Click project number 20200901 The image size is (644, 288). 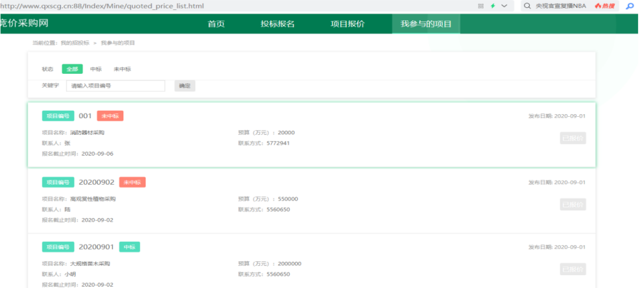pyautogui.click(x=97, y=247)
